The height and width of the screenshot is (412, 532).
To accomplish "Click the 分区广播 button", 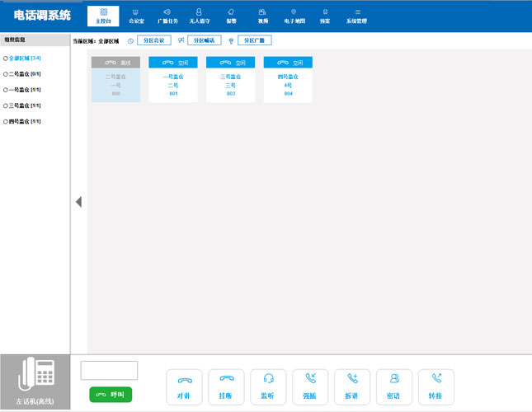I will click(254, 40).
